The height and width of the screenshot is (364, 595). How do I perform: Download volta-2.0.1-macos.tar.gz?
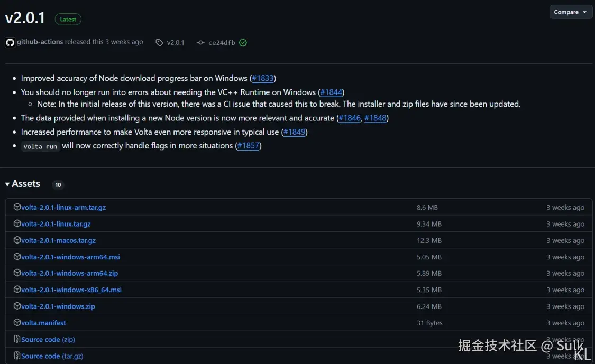point(58,240)
